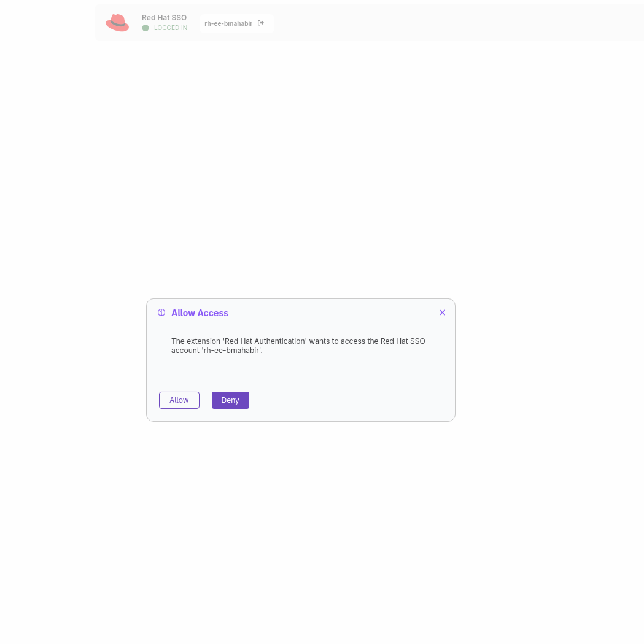Click the info icon beside Allow Access
This screenshot has width=644, height=644.
pos(161,312)
